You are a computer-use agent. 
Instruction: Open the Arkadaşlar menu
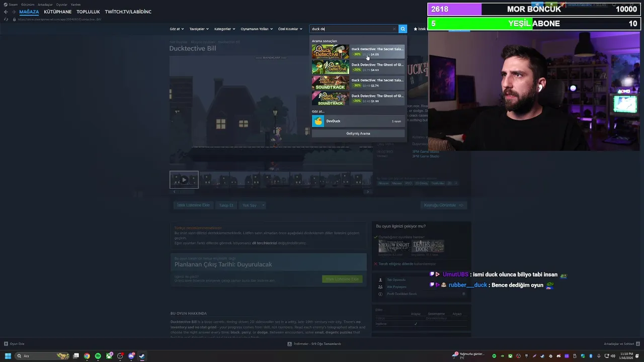[x=45, y=5]
